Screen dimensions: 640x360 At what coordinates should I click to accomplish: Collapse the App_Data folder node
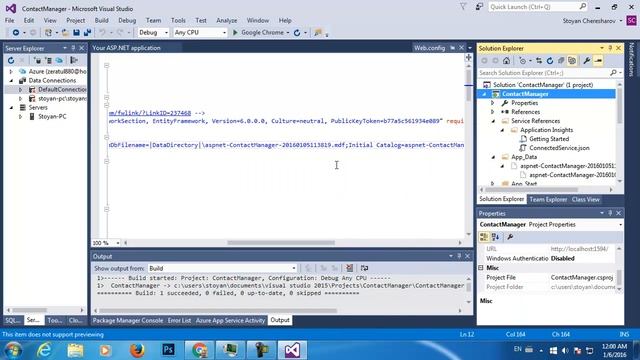[x=493, y=157]
